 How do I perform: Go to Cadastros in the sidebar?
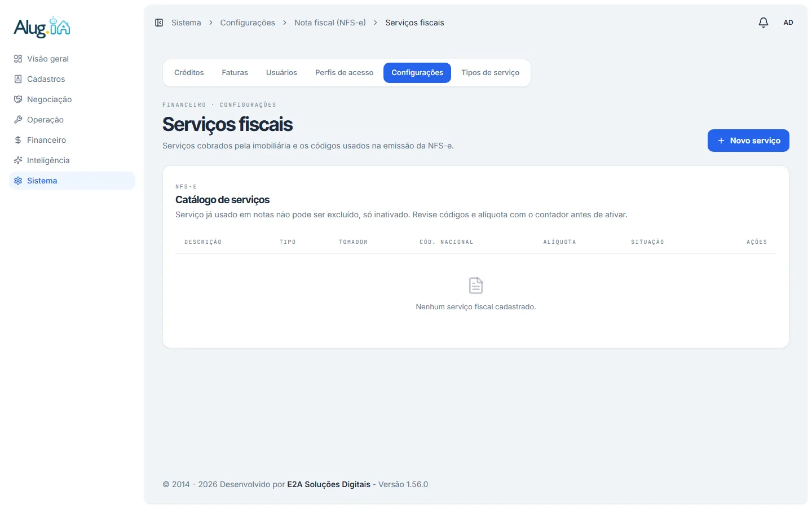(x=72, y=79)
